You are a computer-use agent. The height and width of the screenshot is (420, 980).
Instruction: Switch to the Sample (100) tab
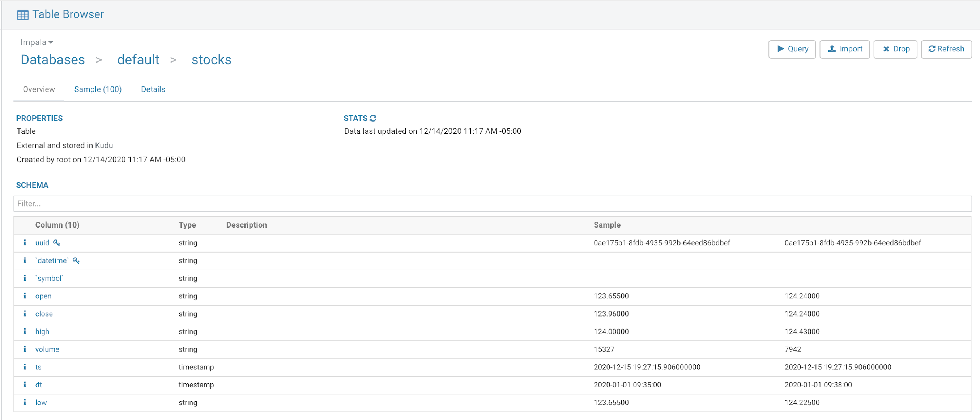click(98, 89)
